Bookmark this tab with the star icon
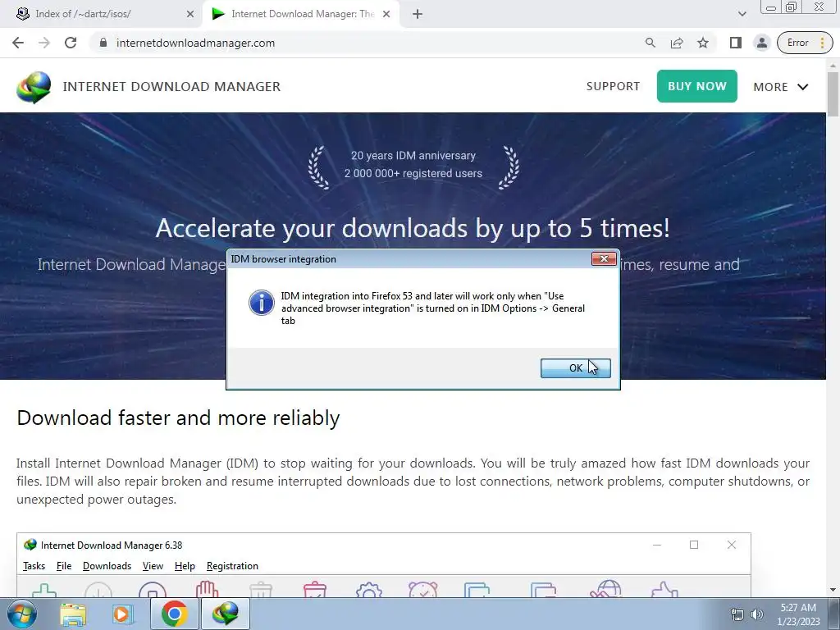This screenshot has width=840, height=630. tap(703, 43)
